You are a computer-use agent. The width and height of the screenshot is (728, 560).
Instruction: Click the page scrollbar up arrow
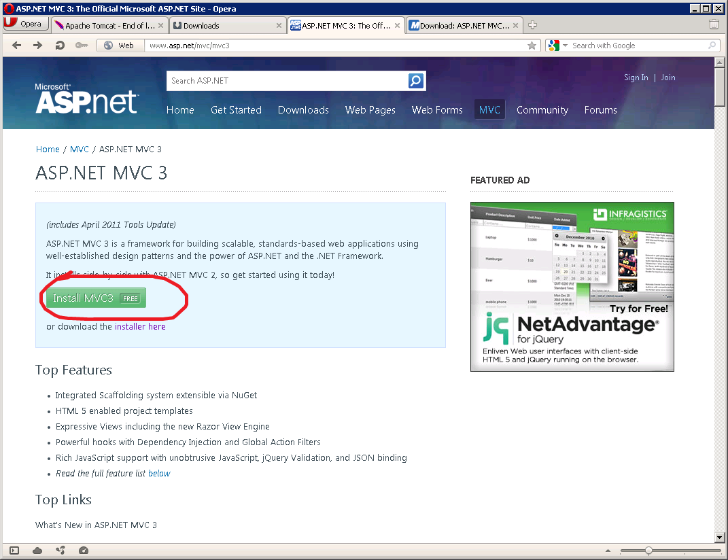pyautogui.click(x=720, y=63)
